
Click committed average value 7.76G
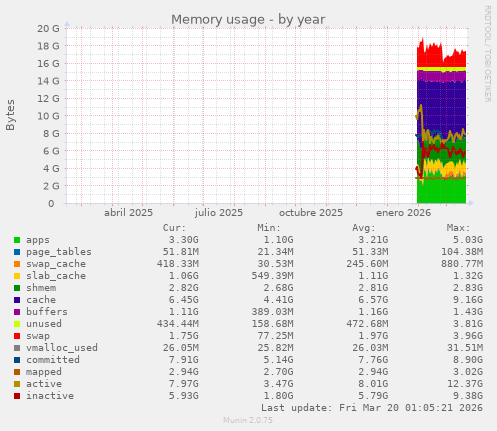tap(373, 360)
